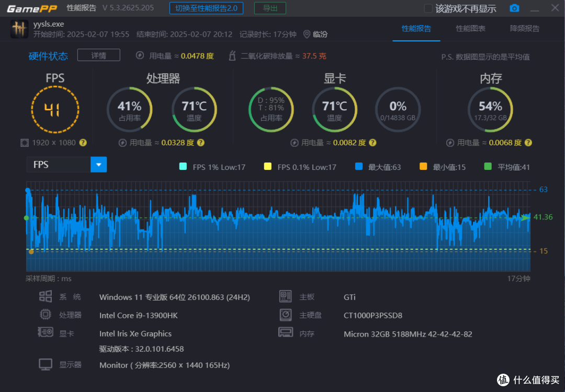The image size is (565, 392).
Task: Click the help icon beside 0.0068 度
Action: [528, 143]
